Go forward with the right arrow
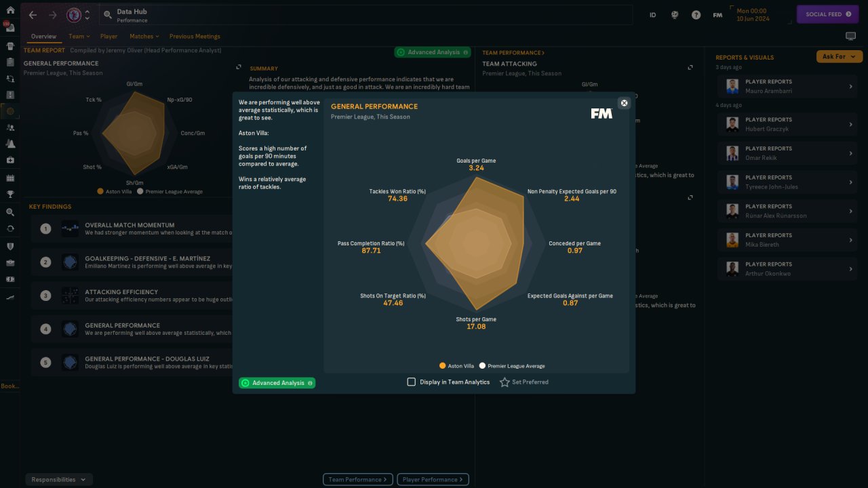 click(x=53, y=15)
